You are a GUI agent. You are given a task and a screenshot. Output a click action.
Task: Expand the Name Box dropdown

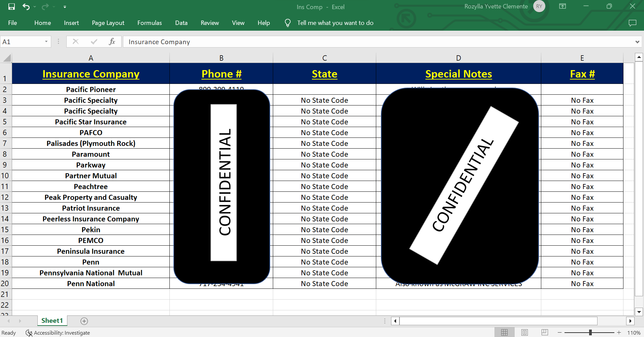(x=46, y=42)
